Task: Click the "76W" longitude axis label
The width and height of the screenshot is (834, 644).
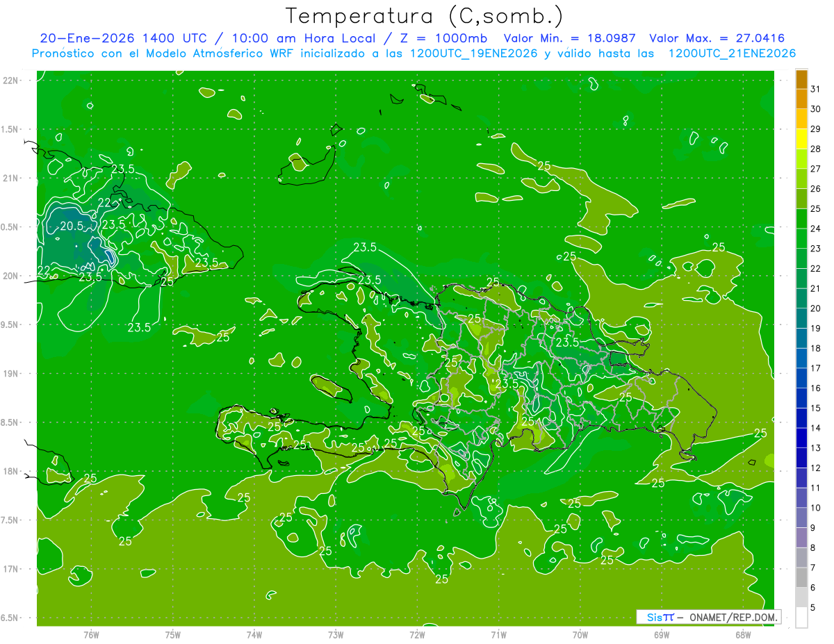Action: tap(91, 634)
